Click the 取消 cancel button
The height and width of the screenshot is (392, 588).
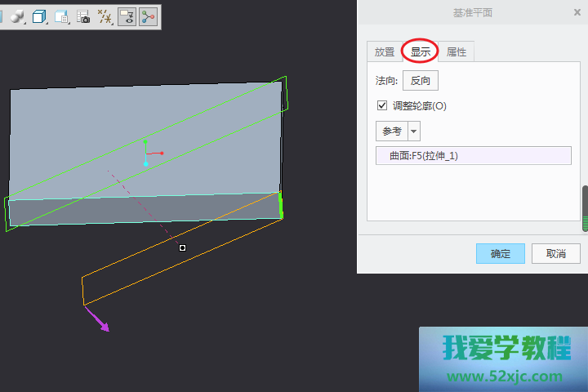(x=555, y=253)
